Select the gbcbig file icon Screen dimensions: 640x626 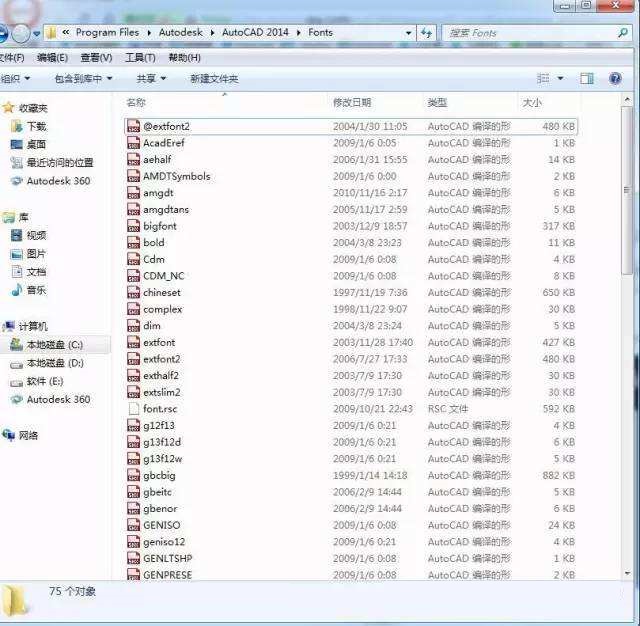(133, 475)
